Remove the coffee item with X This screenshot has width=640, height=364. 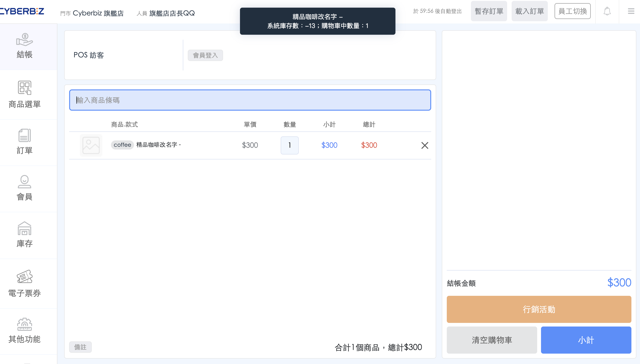[425, 145]
